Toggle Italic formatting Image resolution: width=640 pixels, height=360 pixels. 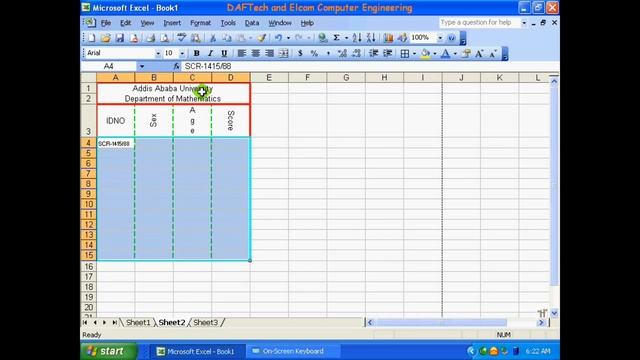pyautogui.click(x=210, y=53)
